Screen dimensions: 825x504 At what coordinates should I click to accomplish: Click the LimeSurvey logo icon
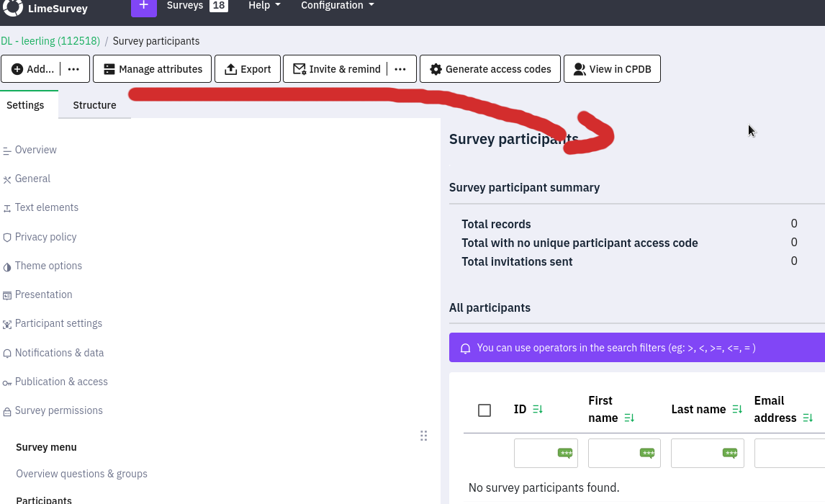(x=13, y=7)
